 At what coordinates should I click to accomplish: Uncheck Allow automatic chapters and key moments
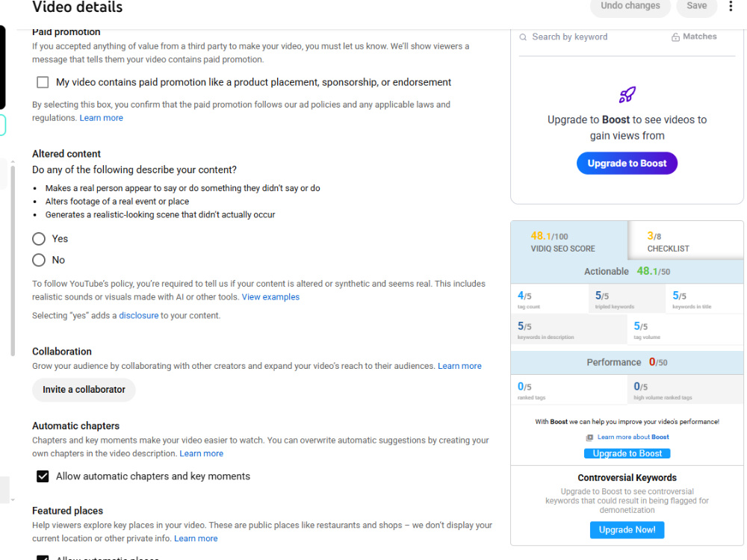[x=43, y=476]
